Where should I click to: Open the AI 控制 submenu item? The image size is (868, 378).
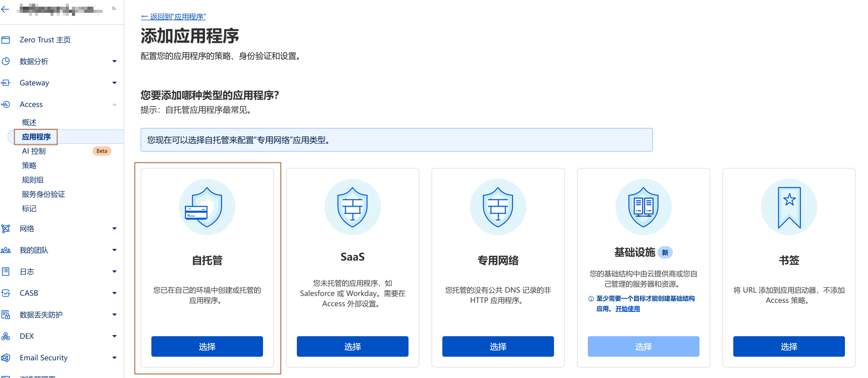pos(34,151)
